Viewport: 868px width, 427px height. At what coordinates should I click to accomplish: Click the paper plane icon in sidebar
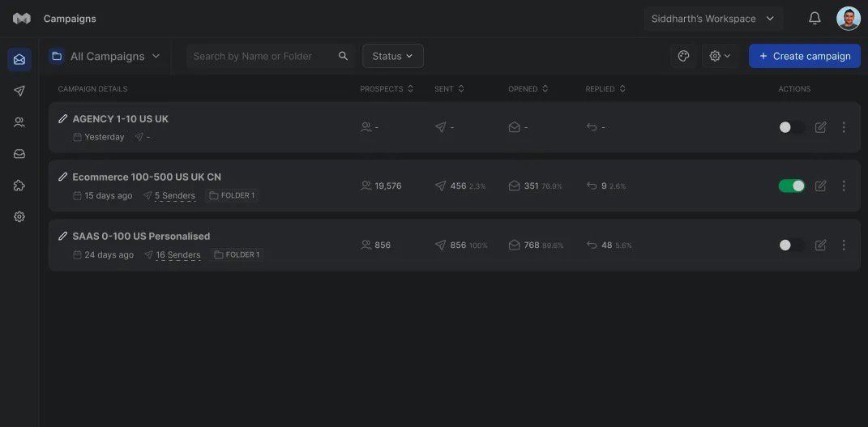pyautogui.click(x=19, y=91)
